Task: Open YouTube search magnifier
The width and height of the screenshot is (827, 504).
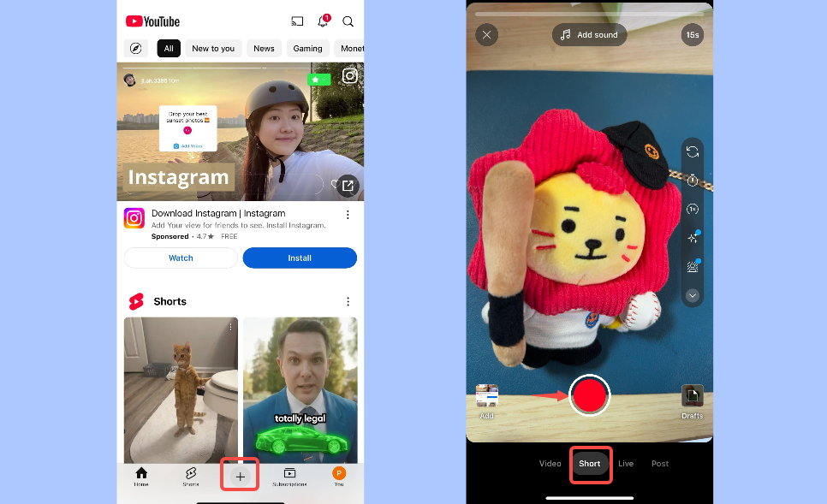Action: 348,21
